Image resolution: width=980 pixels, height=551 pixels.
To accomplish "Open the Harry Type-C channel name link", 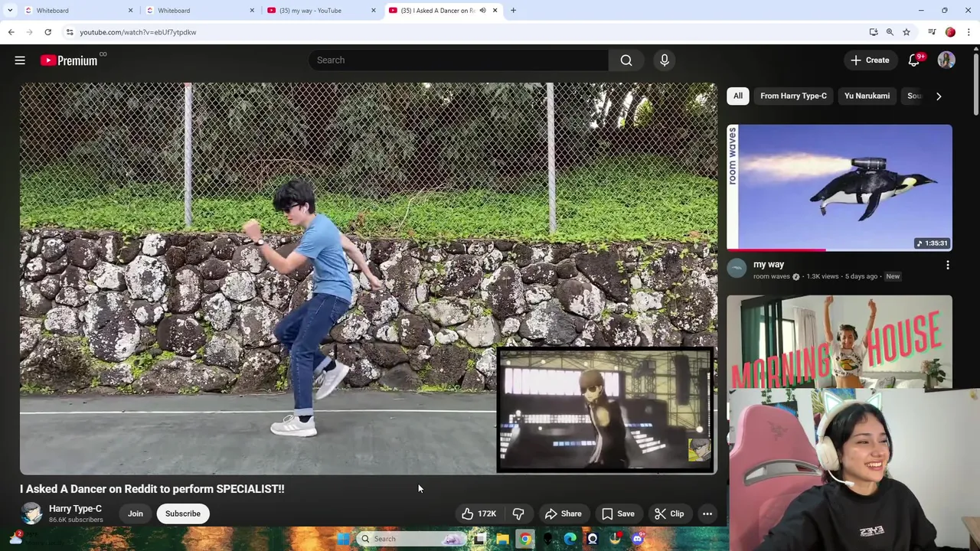I will (75, 509).
